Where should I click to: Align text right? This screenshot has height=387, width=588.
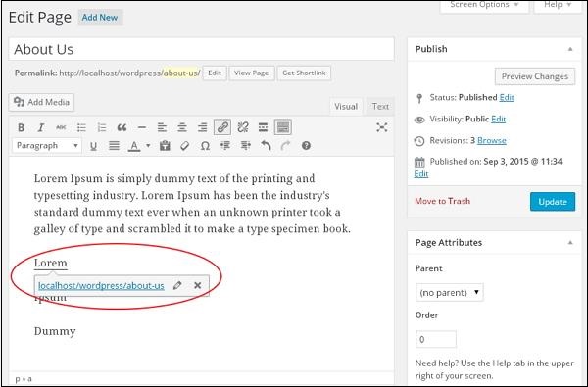pyautogui.click(x=203, y=128)
